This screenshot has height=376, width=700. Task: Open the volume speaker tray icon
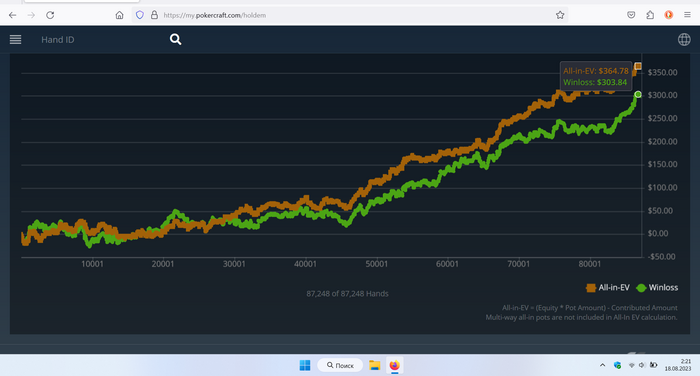click(x=642, y=365)
